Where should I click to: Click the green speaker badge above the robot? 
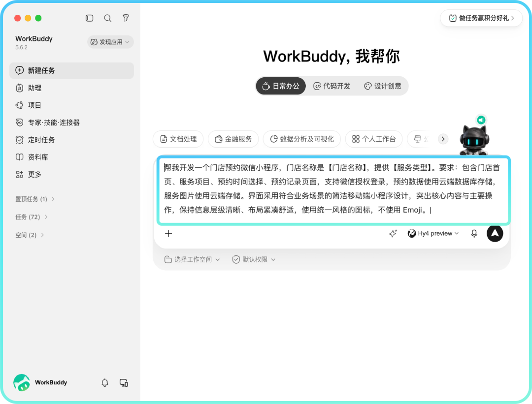[481, 120]
